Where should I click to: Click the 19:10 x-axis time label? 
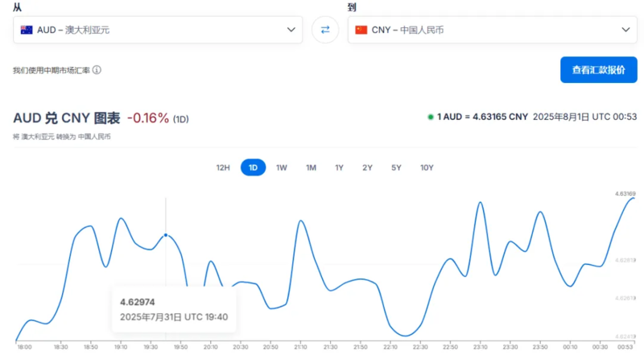pos(121,347)
